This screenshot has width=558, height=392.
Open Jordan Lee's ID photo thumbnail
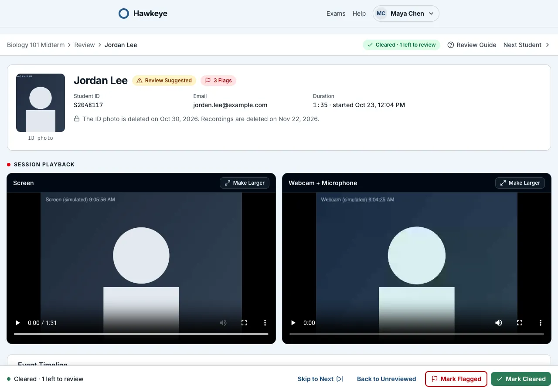click(41, 103)
